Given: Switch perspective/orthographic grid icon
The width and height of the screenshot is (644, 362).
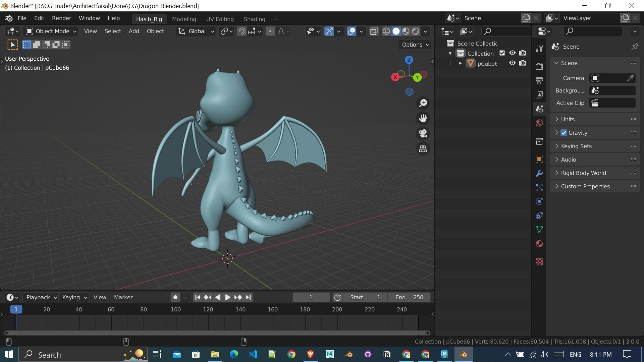Looking at the screenshot, I should click(423, 148).
